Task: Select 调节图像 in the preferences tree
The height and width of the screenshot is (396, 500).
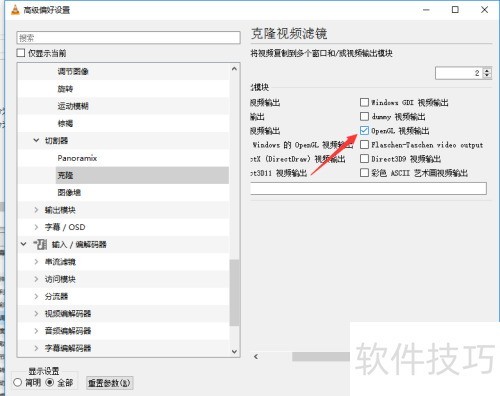Action: (x=73, y=71)
